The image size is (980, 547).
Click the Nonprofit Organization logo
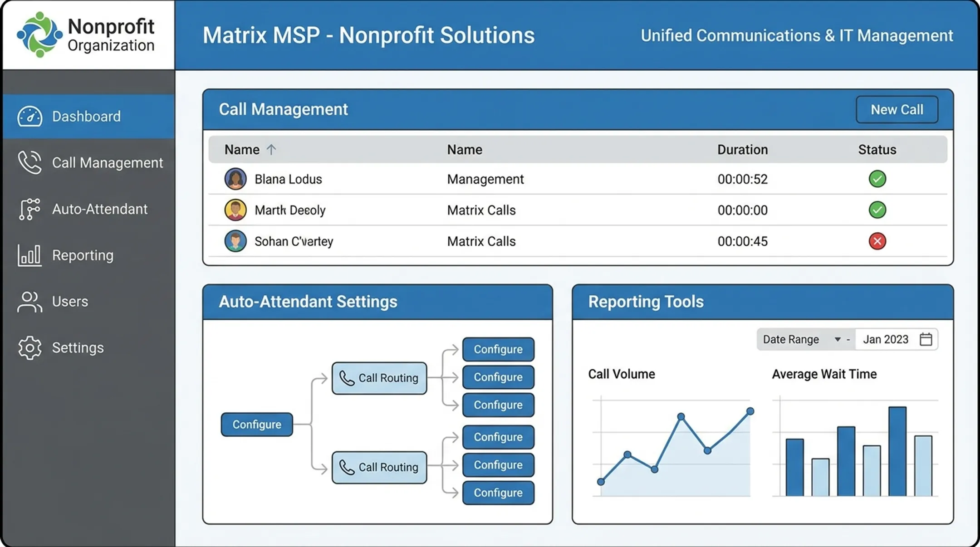click(85, 35)
